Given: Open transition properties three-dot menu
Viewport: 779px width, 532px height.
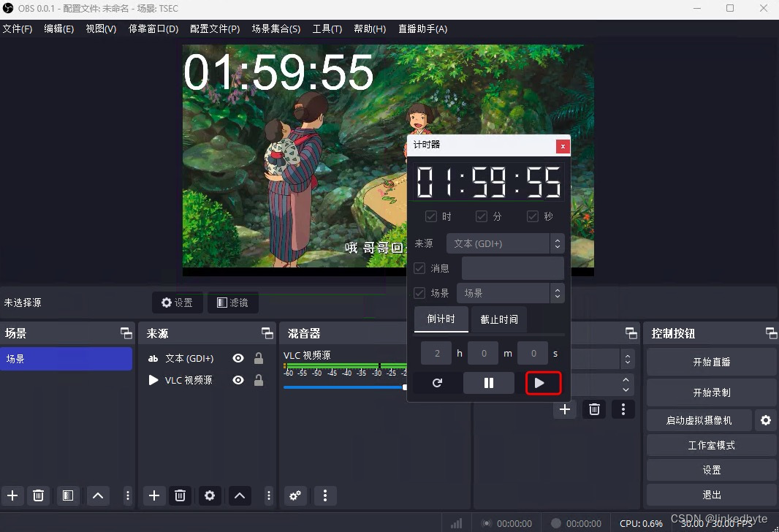Looking at the screenshot, I should pyautogui.click(x=623, y=409).
